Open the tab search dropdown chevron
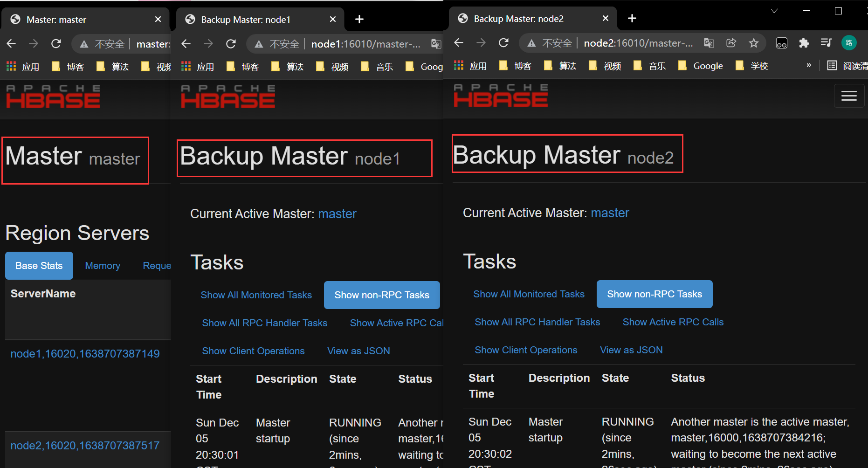This screenshot has height=468, width=868. 774,11
